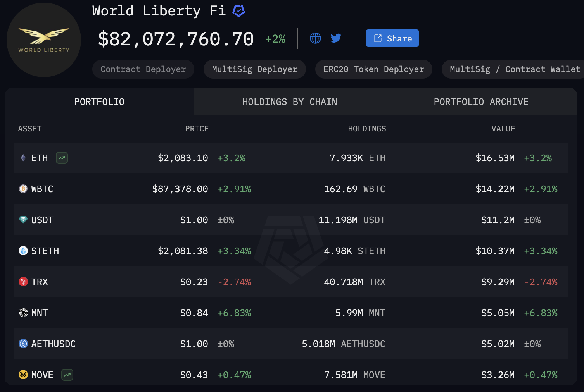Sort by the Value column header

click(x=503, y=129)
